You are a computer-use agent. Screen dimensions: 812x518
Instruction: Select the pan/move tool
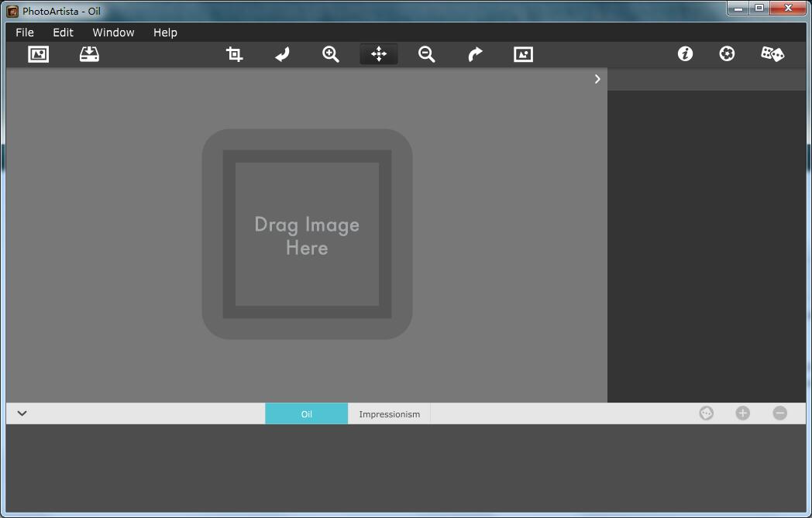tap(379, 54)
